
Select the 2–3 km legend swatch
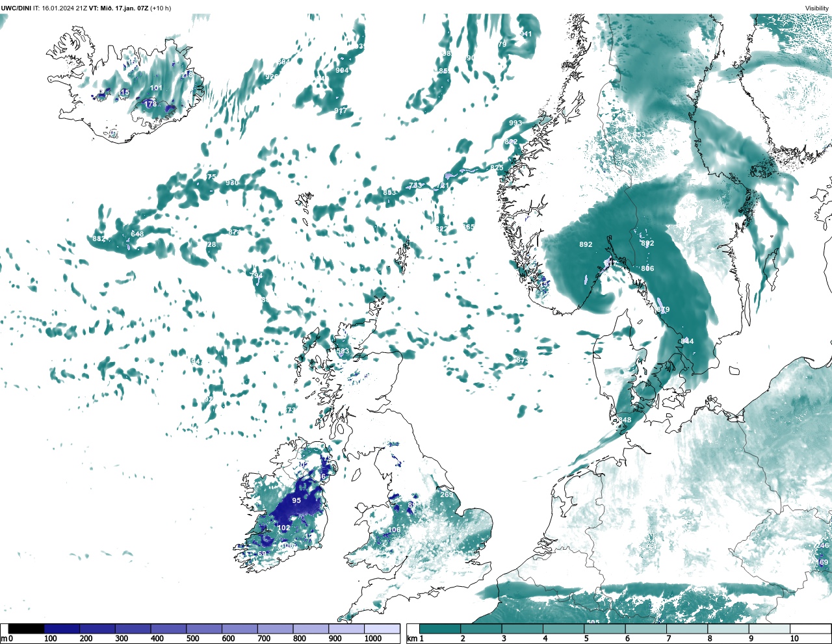[x=481, y=629]
